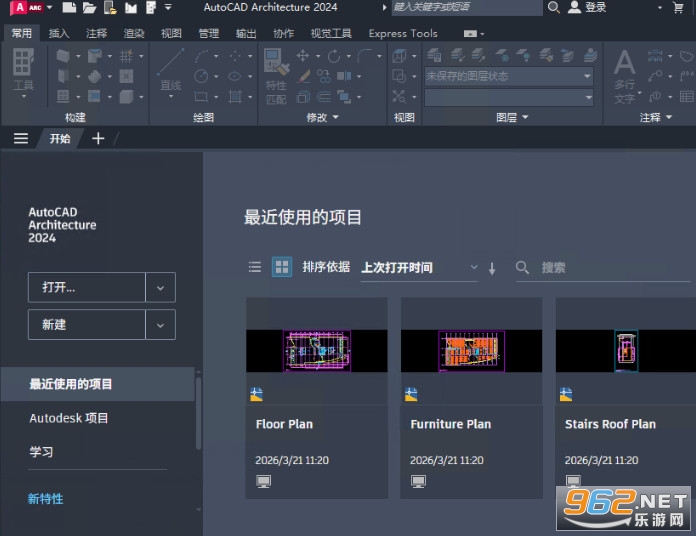The height and width of the screenshot is (536, 696).
Task: Expand the quick access toolbar customize arrow
Action: pyautogui.click(x=168, y=7)
